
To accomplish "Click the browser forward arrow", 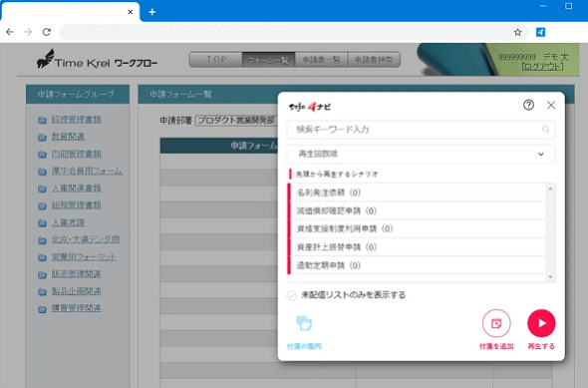I will tap(28, 32).
